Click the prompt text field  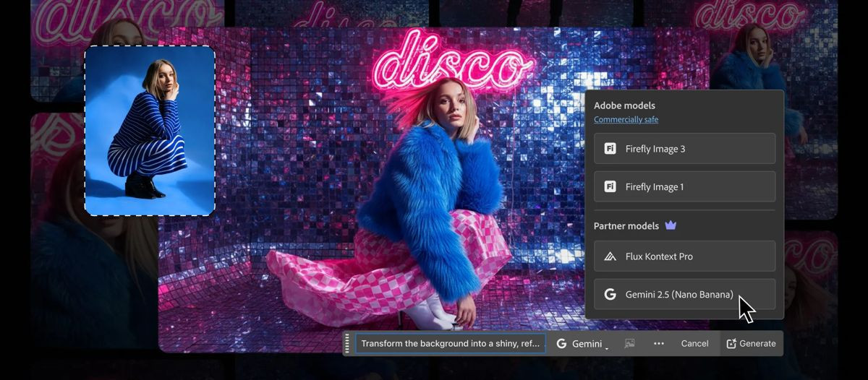(x=450, y=344)
